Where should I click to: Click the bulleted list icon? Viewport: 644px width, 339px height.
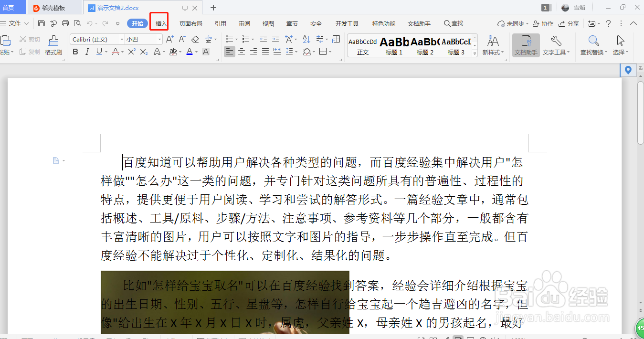tap(230, 39)
